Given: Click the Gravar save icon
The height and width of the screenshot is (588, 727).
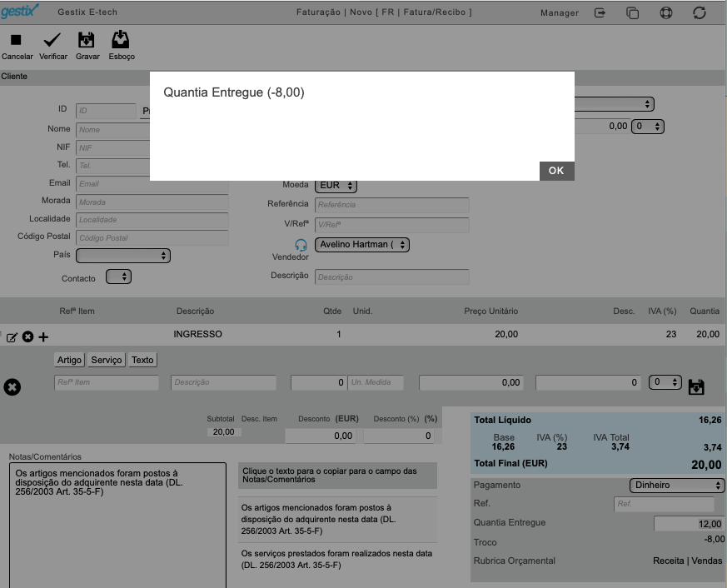Looking at the screenshot, I should tap(87, 40).
